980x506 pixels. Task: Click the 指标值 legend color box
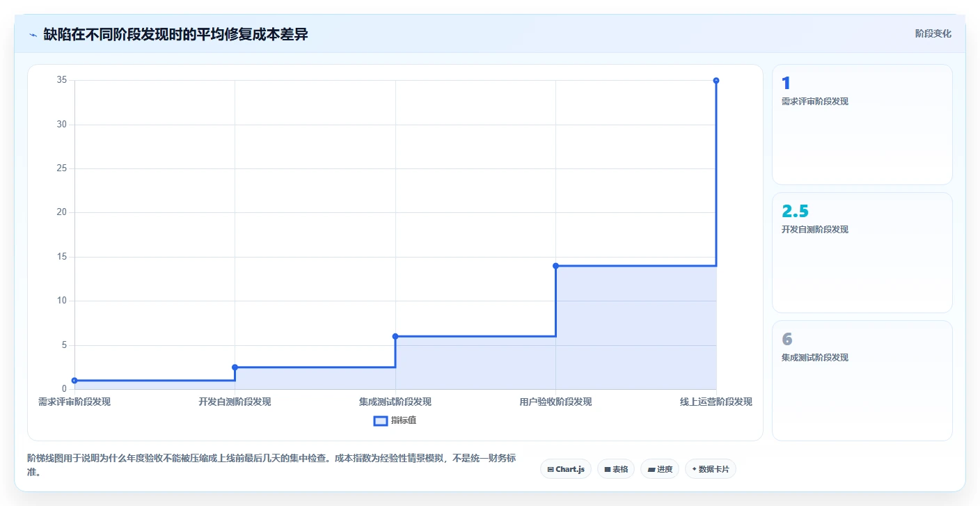point(381,420)
